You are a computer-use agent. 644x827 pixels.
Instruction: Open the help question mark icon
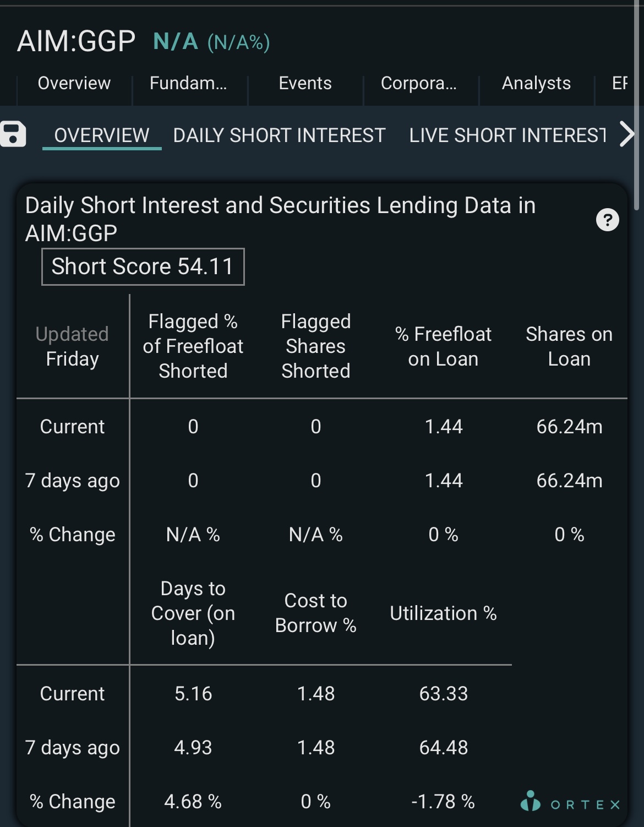click(608, 220)
